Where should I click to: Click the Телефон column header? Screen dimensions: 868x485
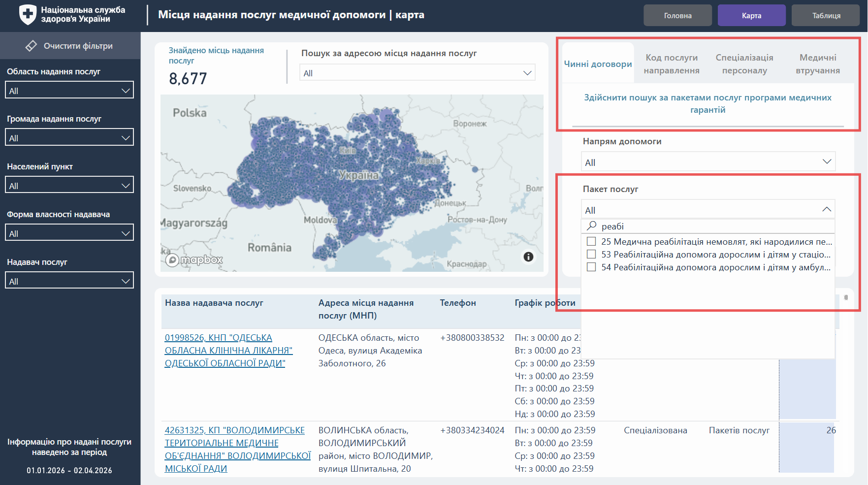pyautogui.click(x=458, y=303)
